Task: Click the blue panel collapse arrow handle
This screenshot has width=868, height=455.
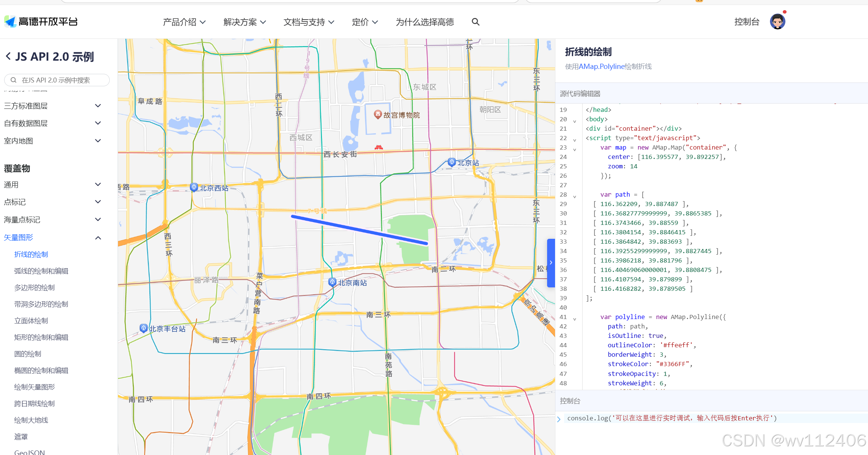Action: tap(551, 263)
